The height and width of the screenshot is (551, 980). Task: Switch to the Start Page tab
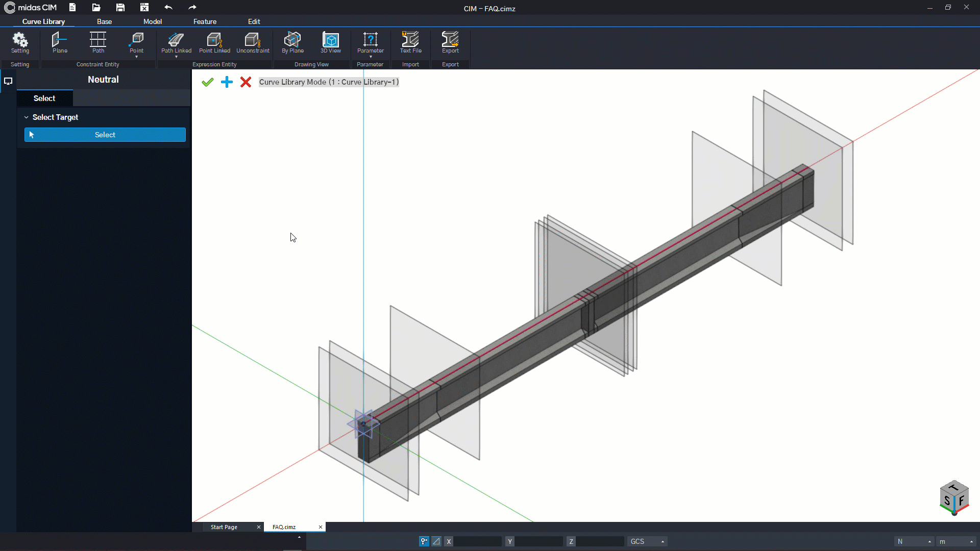coord(224,527)
